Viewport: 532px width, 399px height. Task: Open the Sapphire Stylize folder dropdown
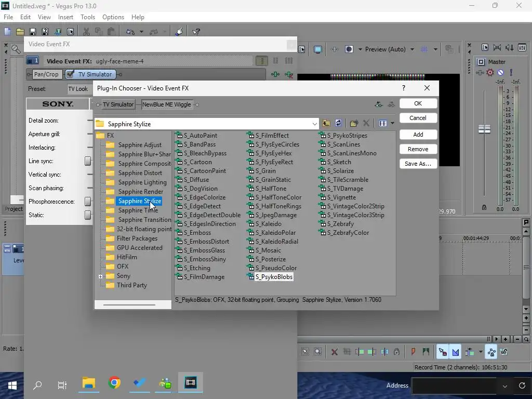coord(314,124)
